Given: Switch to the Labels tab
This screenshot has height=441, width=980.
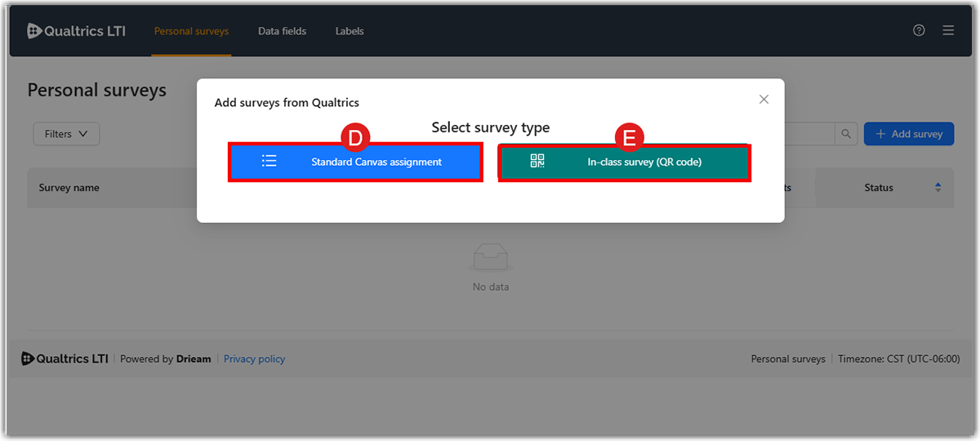Looking at the screenshot, I should [x=350, y=31].
